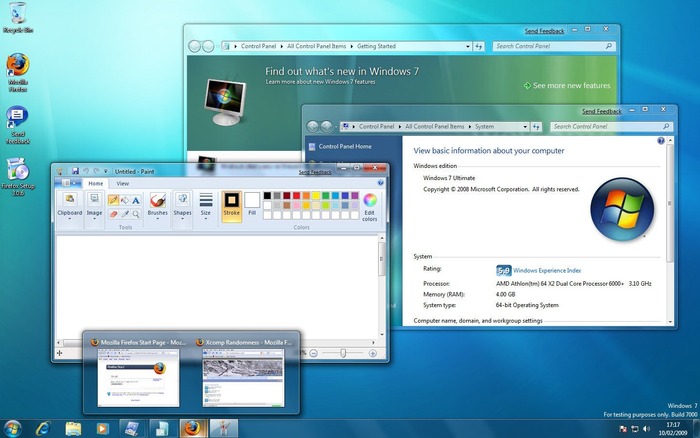Viewport: 700px width, 438px height.
Task: Open the Size dropdown
Action: [206, 209]
